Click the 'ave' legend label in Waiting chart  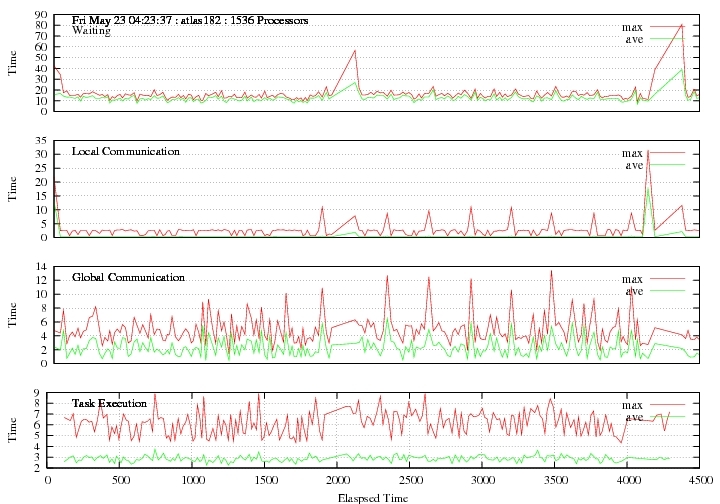634,39
